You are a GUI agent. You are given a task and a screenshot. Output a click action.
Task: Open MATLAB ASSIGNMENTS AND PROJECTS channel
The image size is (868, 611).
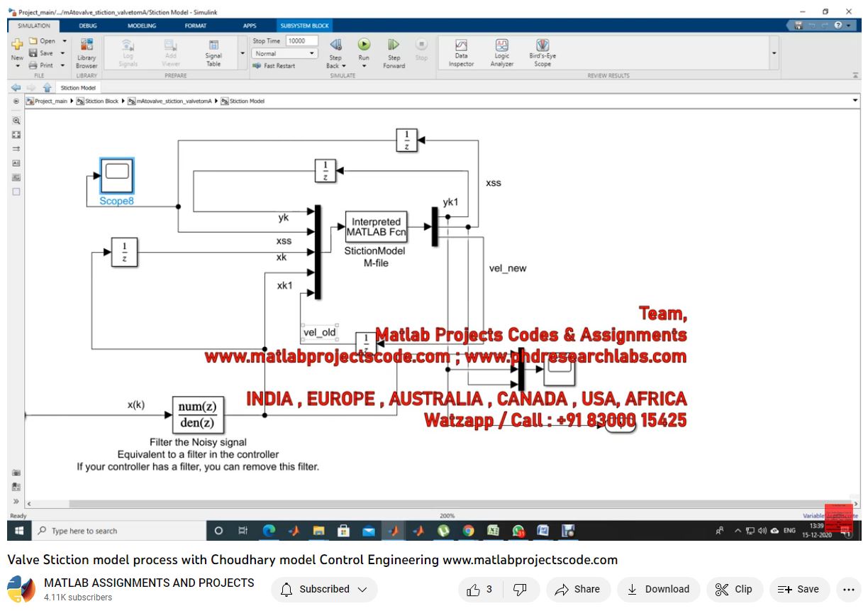(149, 583)
